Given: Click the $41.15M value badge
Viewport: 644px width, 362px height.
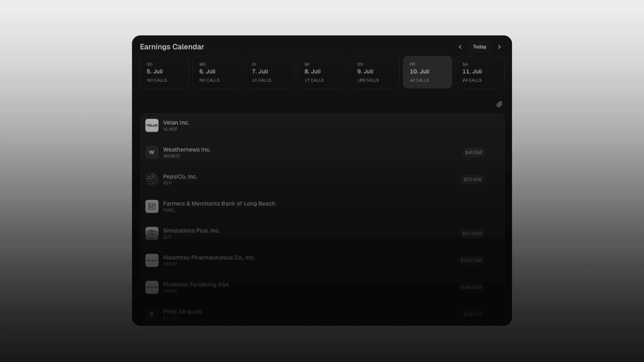Looking at the screenshot, I should (473, 152).
